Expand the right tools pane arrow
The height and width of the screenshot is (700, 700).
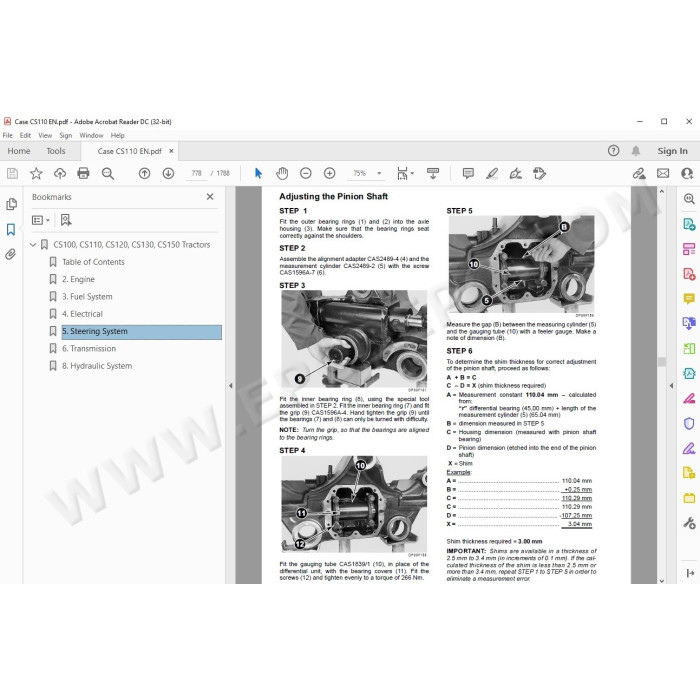coord(671,386)
